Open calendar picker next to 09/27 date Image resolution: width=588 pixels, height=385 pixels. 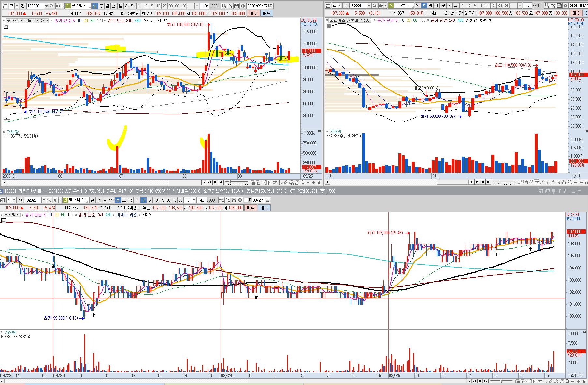268,200
